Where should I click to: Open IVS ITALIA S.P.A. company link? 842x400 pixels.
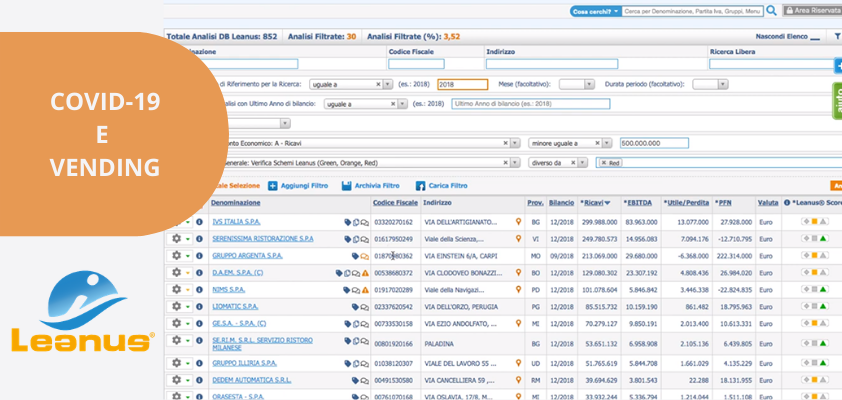click(236, 222)
